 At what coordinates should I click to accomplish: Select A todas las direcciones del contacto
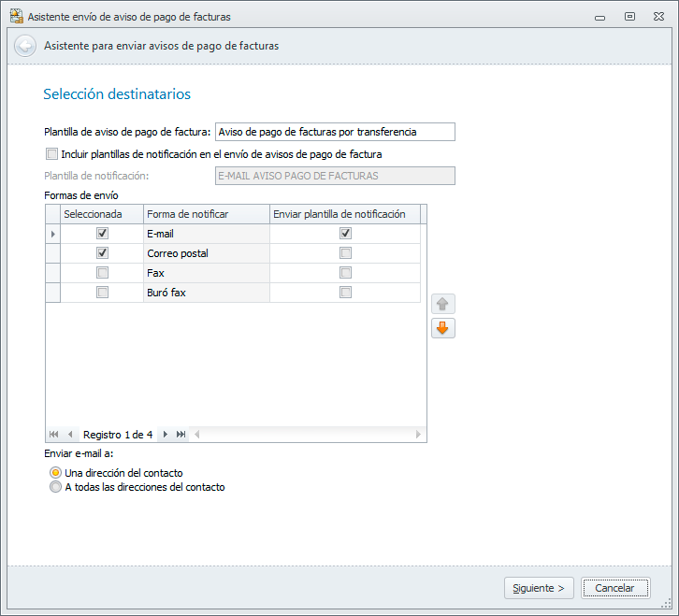pos(55,487)
